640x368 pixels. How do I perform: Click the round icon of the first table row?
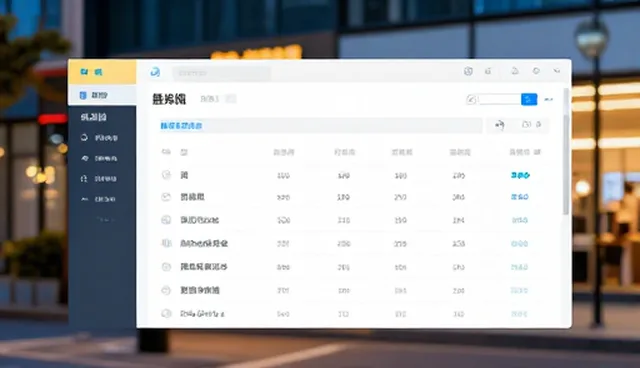[x=166, y=175]
